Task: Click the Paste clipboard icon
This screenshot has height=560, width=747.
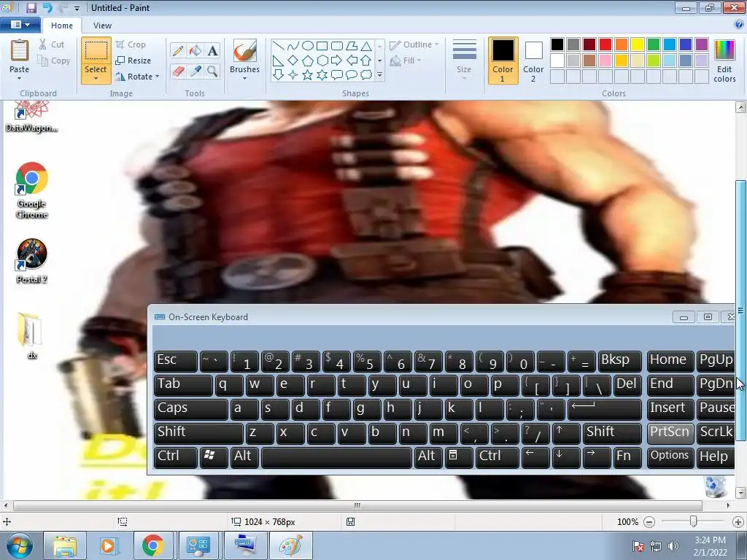Action: pyautogui.click(x=20, y=50)
